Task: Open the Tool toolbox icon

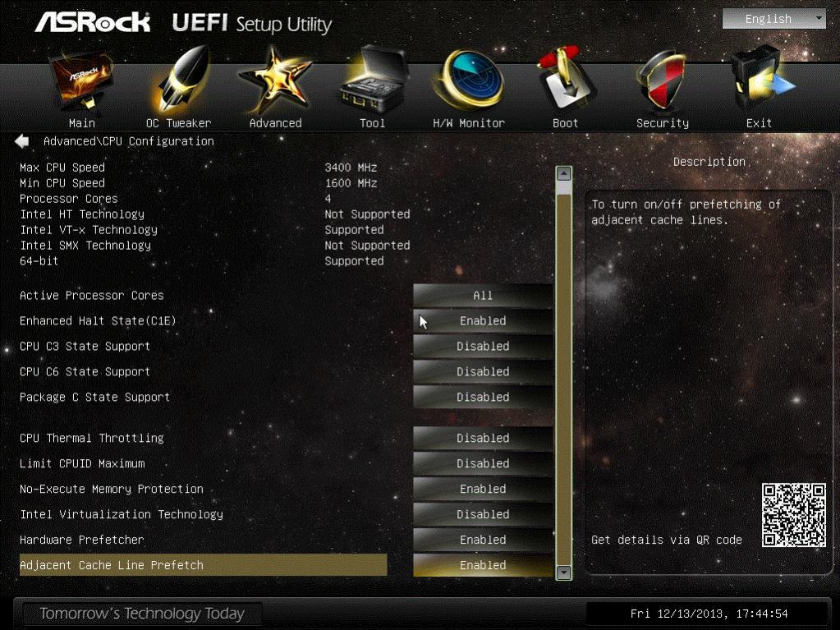Action: pos(372,80)
